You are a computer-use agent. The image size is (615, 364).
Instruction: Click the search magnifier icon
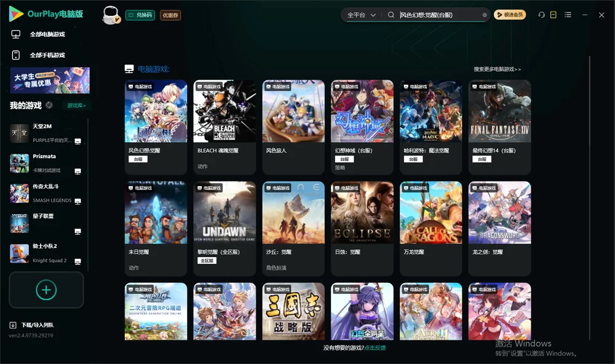tap(391, 15)
